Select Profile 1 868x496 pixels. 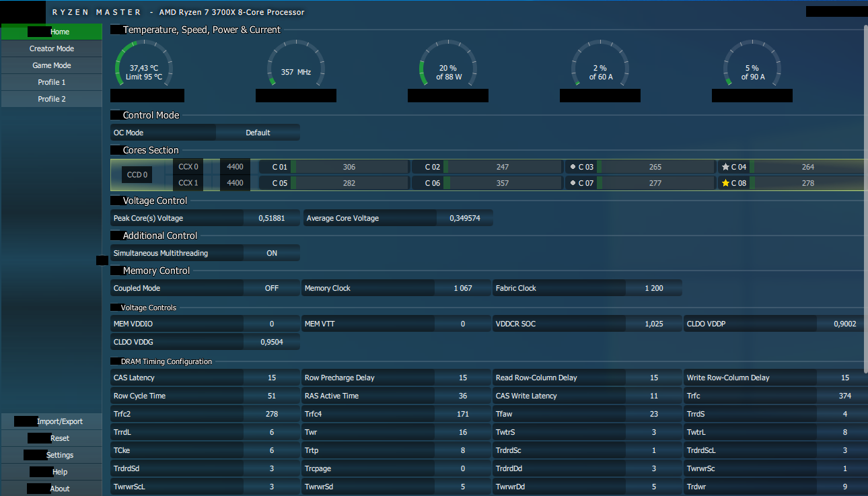click(x=52, y=82)
